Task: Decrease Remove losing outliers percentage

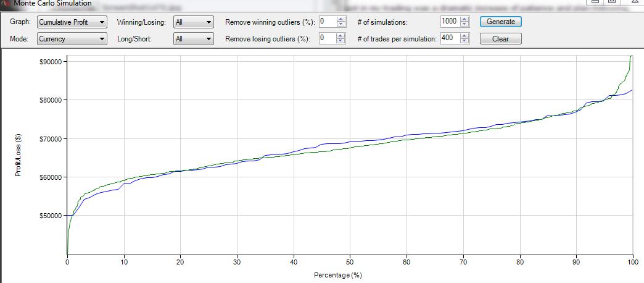Action: 341,41
